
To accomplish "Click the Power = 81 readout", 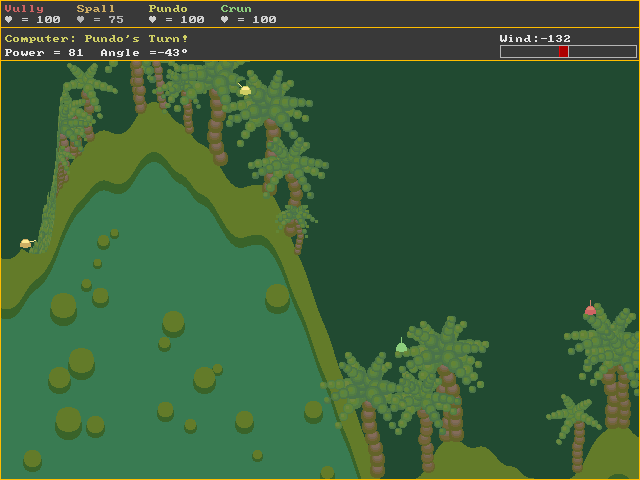I will (x=44, y=53).
